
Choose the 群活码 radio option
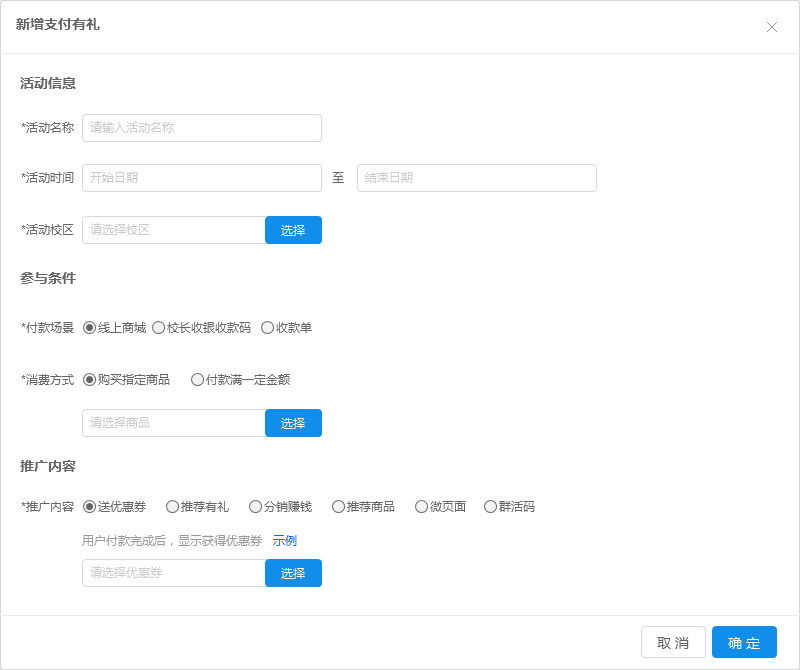[x=490, y=507]
